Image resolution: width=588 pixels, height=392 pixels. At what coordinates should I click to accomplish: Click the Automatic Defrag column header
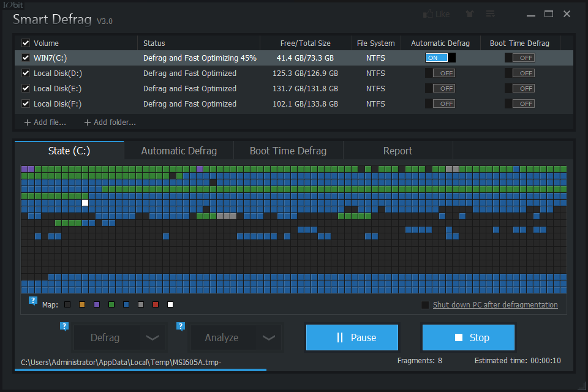coord(440,43)
